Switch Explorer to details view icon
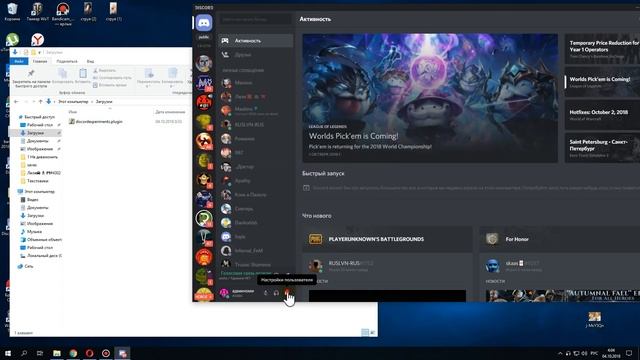640x360 pixels. coord(365,333)
